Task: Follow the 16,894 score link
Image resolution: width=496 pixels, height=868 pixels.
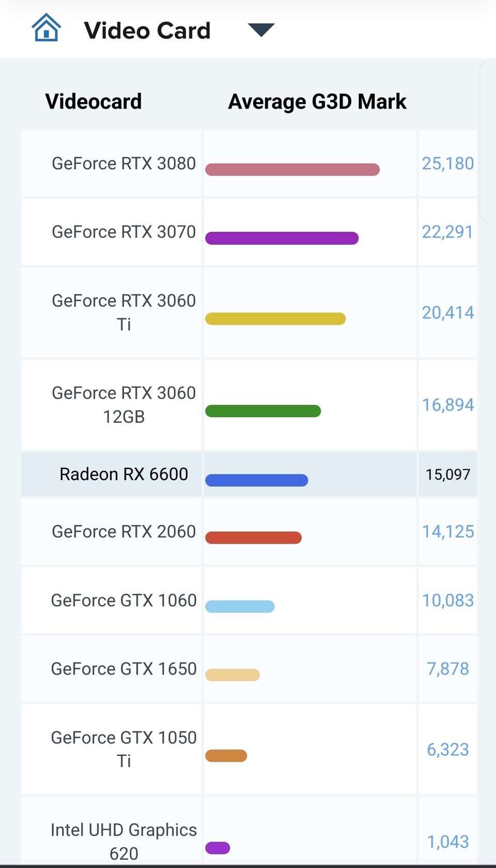Action: point(448,405)
